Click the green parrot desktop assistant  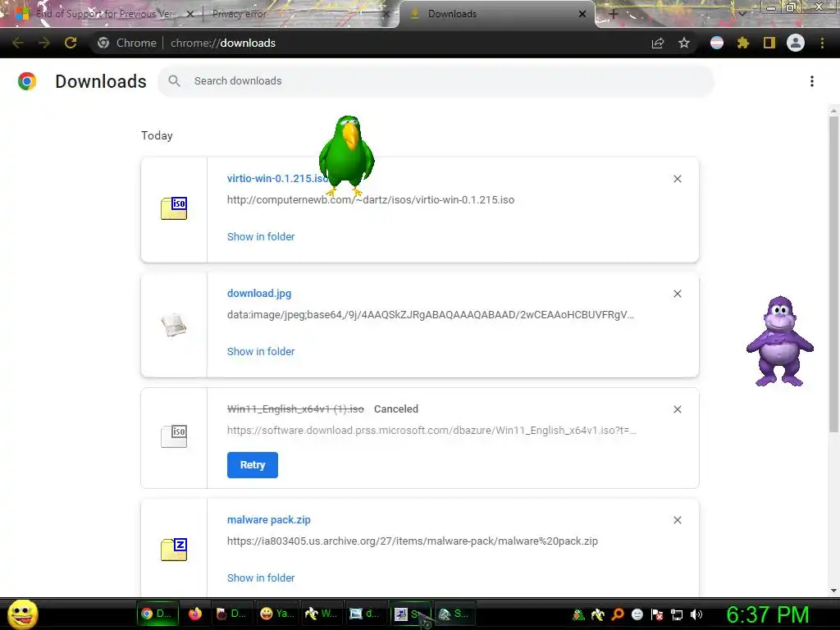tap(347, 155)
